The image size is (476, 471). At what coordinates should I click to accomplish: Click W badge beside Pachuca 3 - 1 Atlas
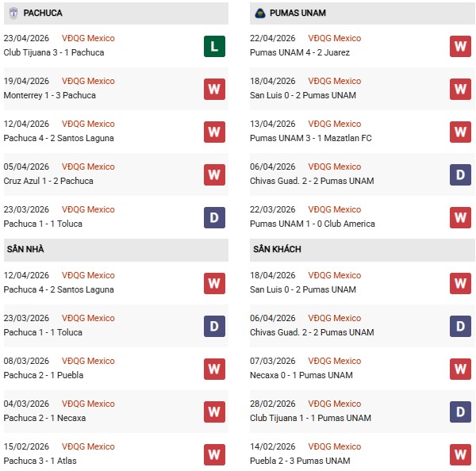[214, 454]
